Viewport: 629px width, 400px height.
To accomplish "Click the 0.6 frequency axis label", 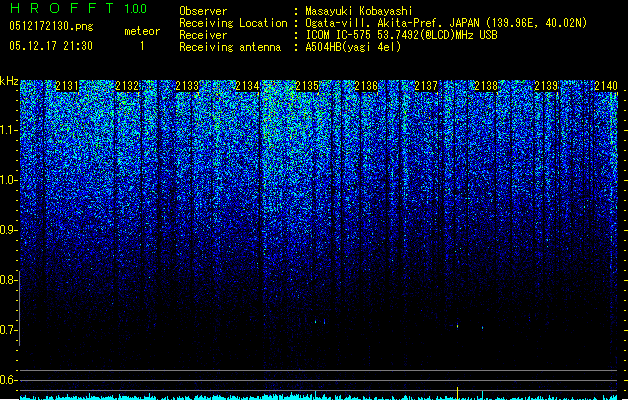I will pos(8,380).
